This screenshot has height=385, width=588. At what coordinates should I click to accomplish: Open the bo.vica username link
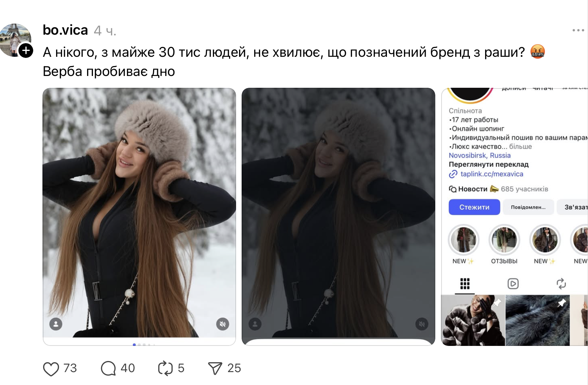click(x=65, y=30)
